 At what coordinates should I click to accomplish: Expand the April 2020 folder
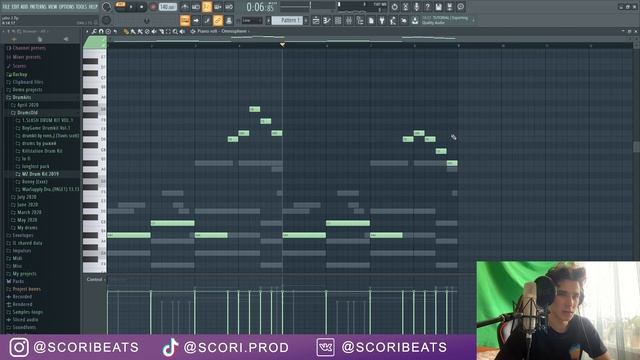27,105
